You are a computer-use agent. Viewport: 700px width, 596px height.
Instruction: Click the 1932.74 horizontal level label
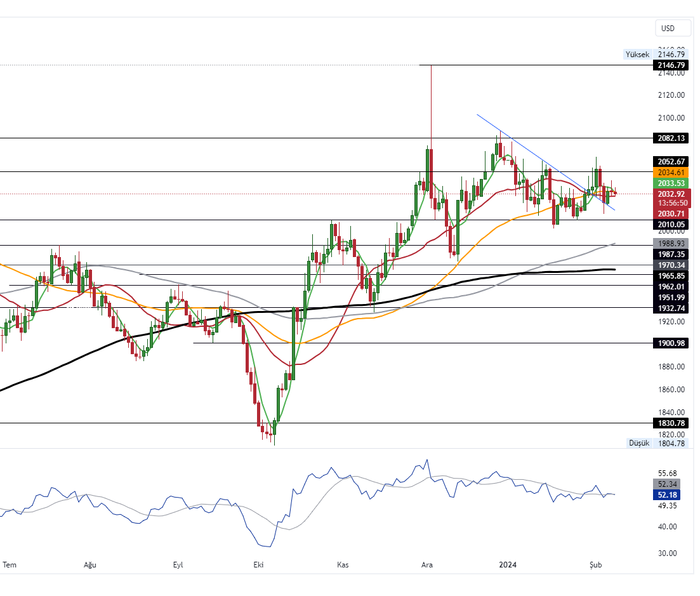(x=671, y=308)
